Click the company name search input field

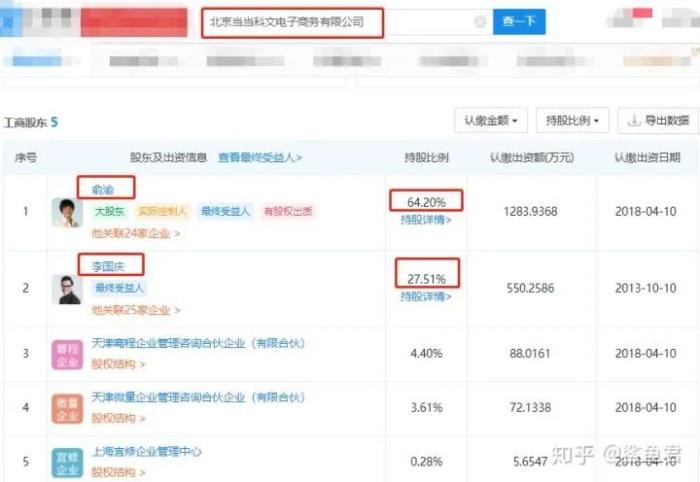335,21
